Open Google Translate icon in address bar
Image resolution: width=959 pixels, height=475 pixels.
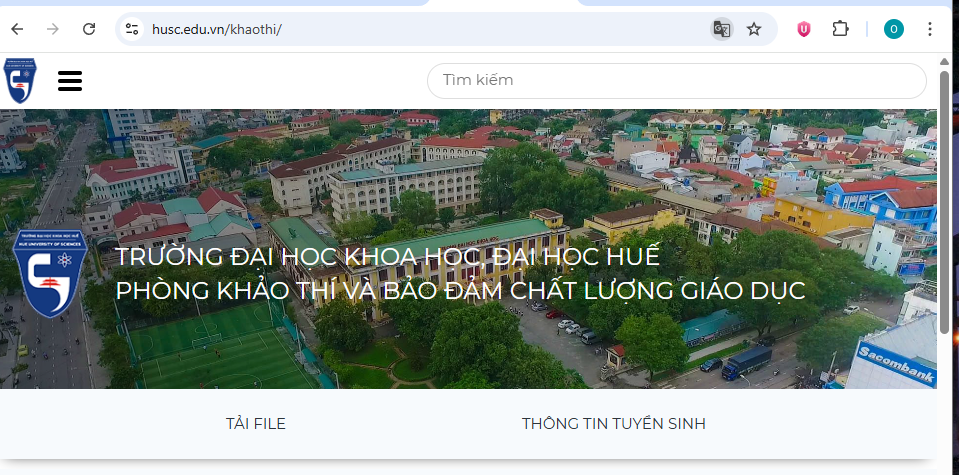pyautogui.click(x=722, y=29)
